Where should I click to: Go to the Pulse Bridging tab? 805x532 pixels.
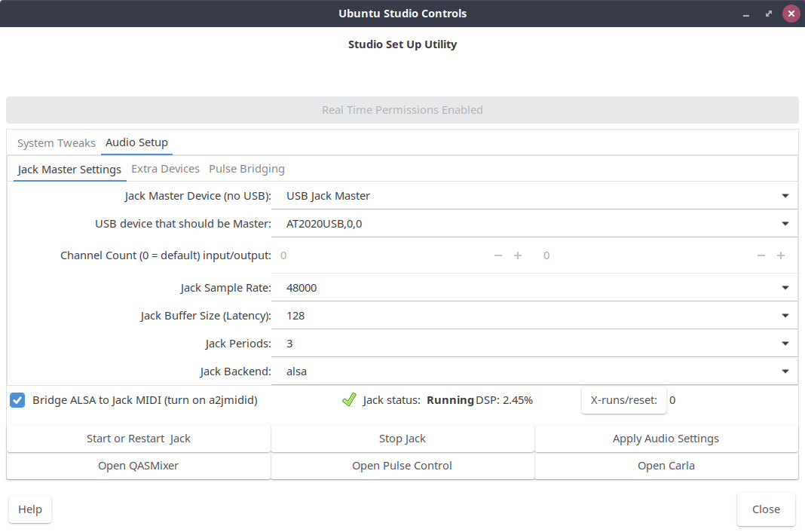point(246,169)
